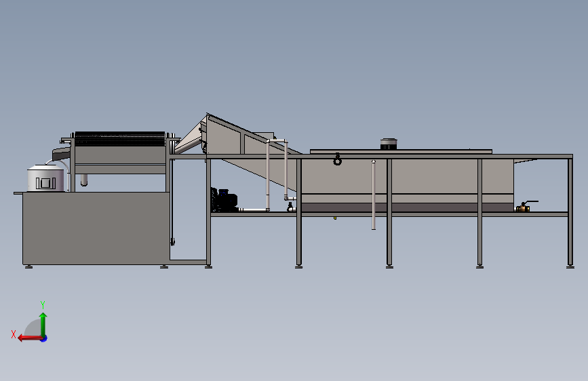Select the small drain pipe under the mesh conveyor
The width and height of the screenshot is (588, 381).
(84, 180)
